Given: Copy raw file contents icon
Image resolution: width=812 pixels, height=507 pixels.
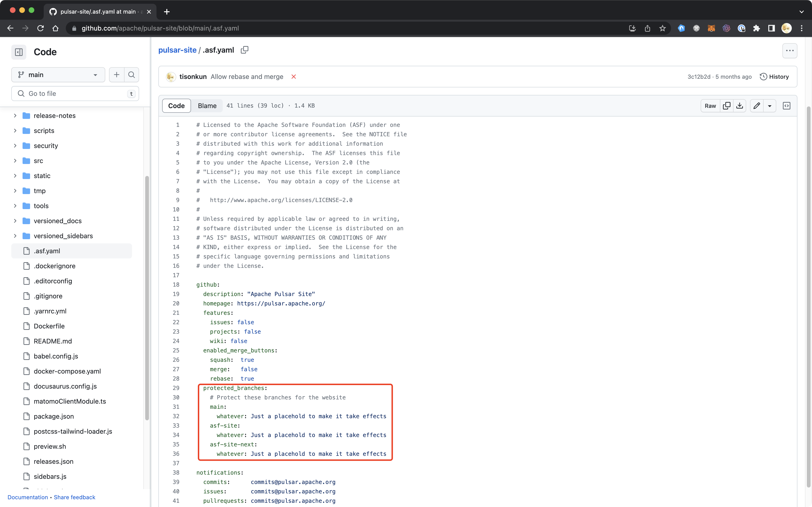Looking at the screenshot, I should click(x=726, y=106).
